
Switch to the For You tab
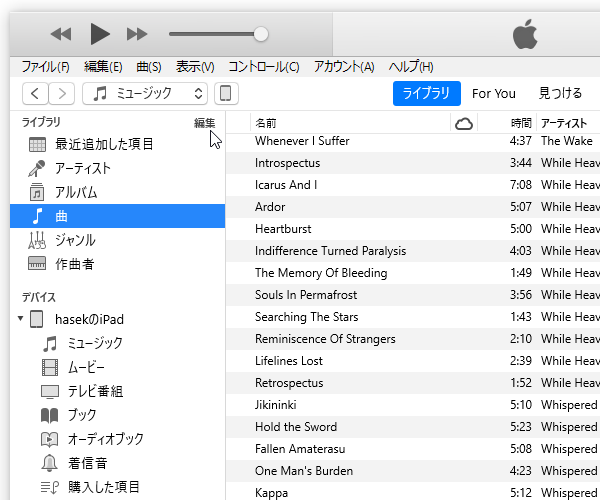coord(494,93)
